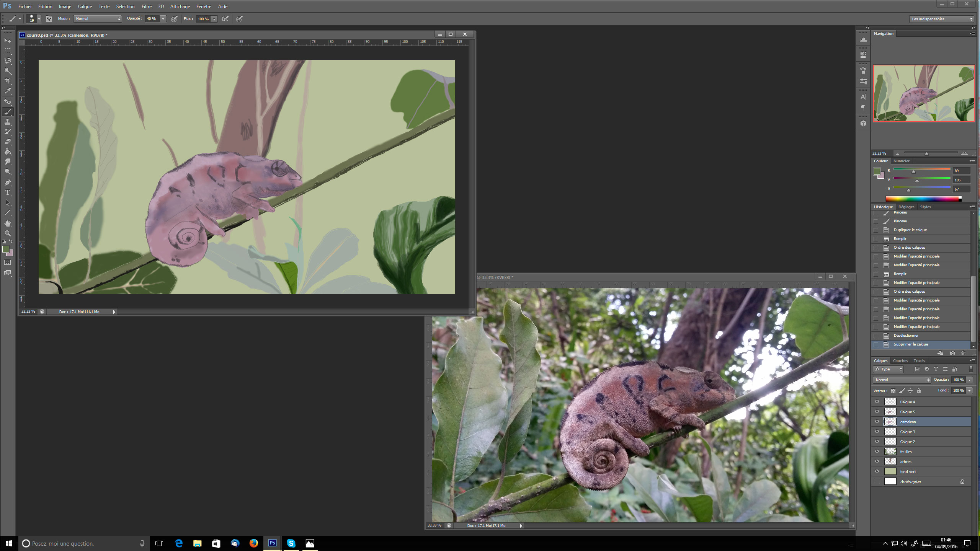Select the Horizontal Type tool

point(8,192)
